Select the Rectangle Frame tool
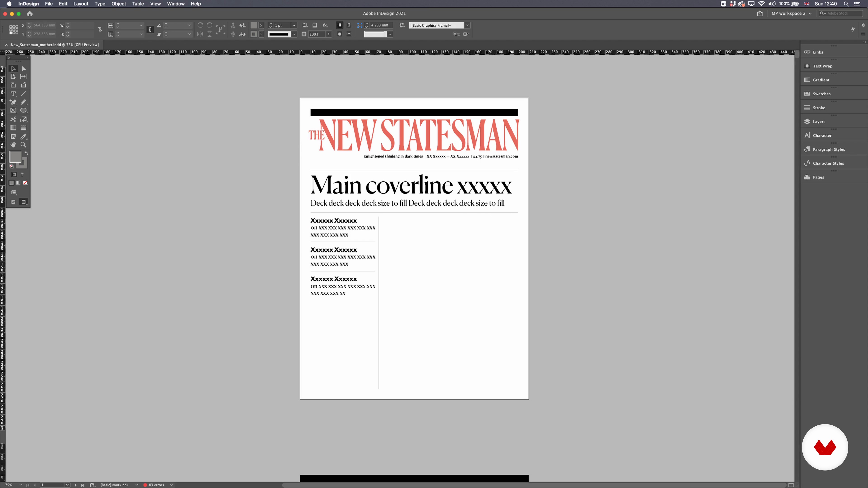 pyautogui.click(x=13, y=110)
